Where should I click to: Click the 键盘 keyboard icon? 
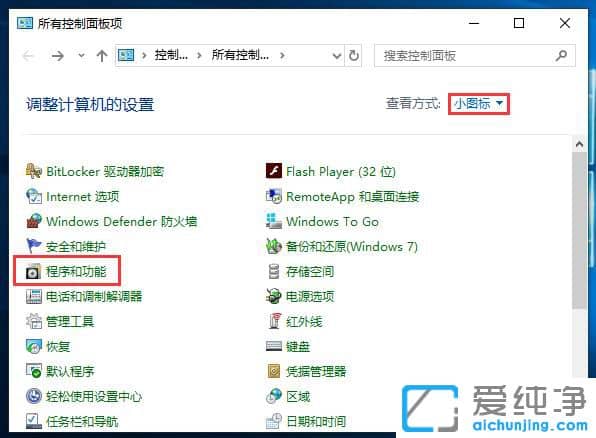[274, 346]
